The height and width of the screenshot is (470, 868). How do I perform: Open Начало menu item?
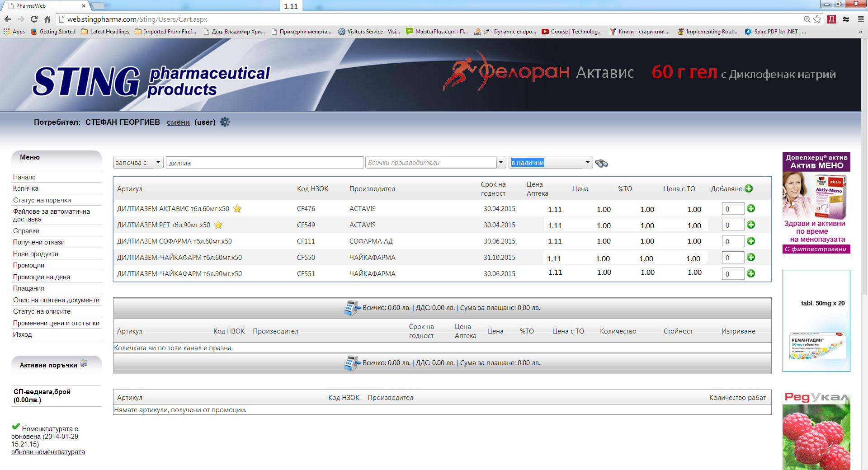point(24,177)
